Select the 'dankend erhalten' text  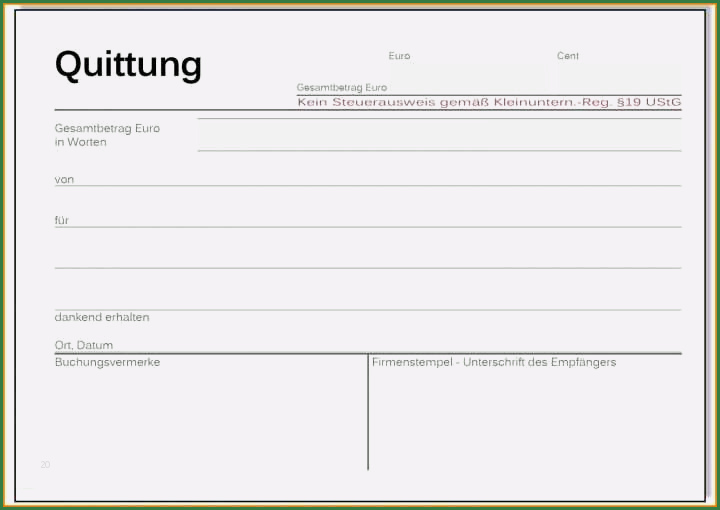(102, 317)
